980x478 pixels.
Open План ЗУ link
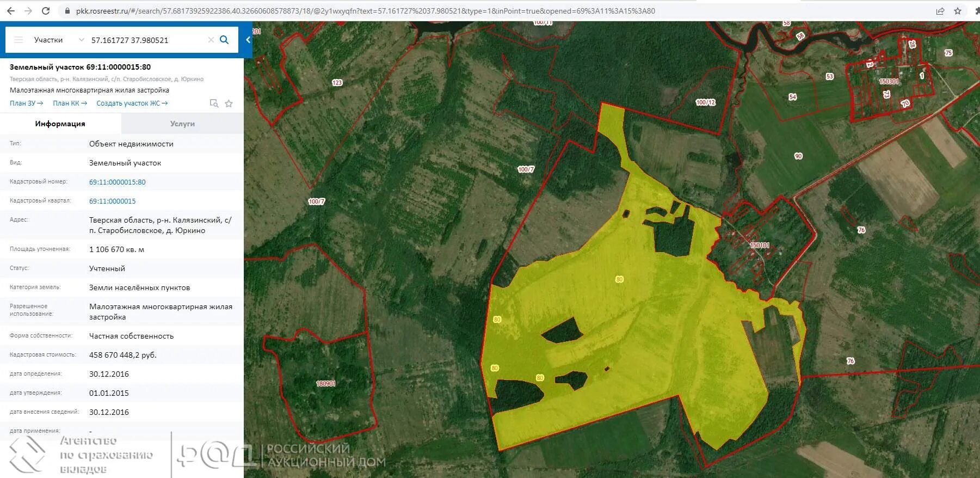coord(26,103)
